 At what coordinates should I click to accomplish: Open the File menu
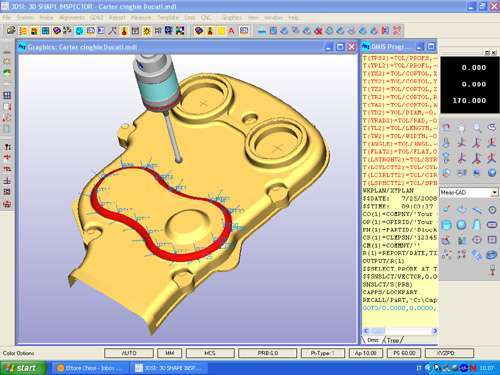point(6,17)
